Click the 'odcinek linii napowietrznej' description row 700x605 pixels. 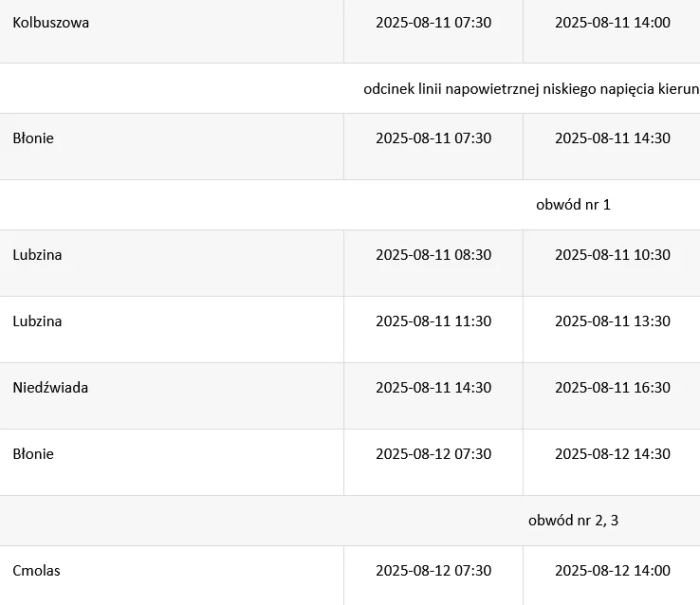point(530,89)
